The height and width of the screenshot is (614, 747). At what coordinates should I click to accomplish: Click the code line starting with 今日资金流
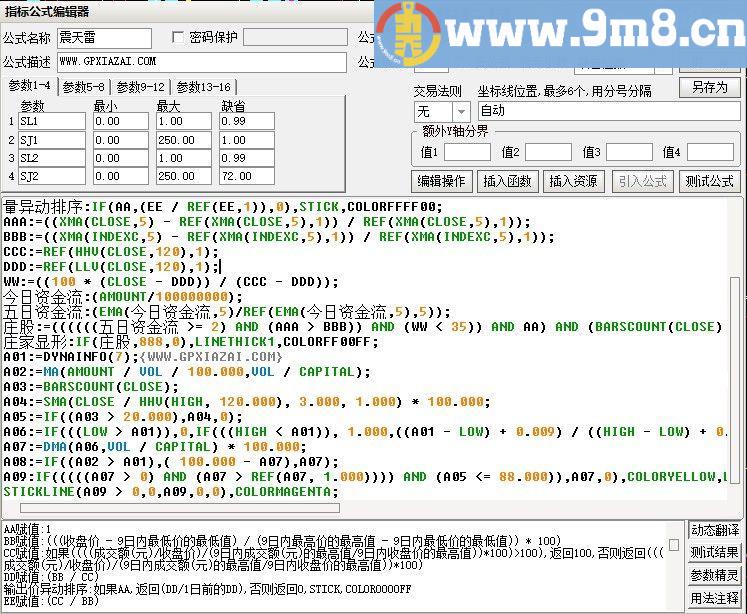122,297
